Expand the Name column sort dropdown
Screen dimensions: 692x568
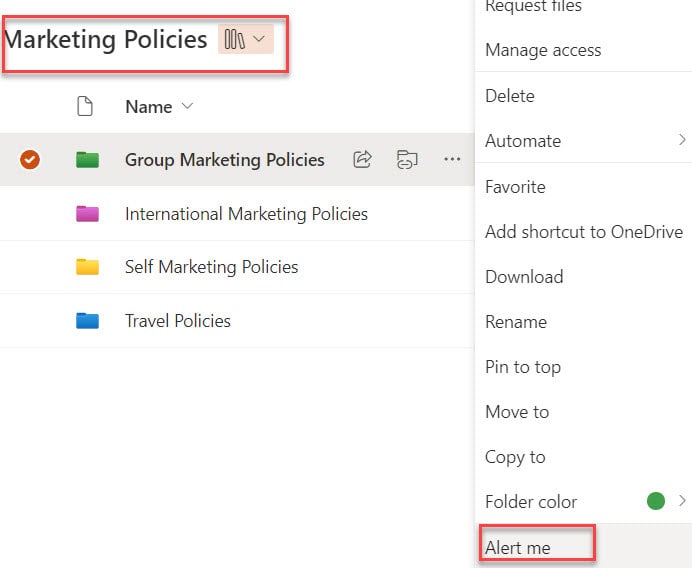tap(188, 106)
